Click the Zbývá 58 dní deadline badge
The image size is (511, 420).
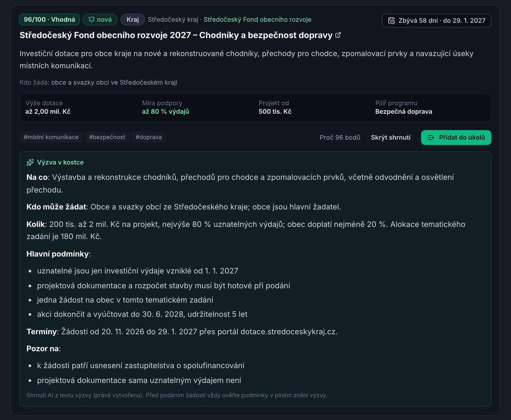(x=437, y=21)
